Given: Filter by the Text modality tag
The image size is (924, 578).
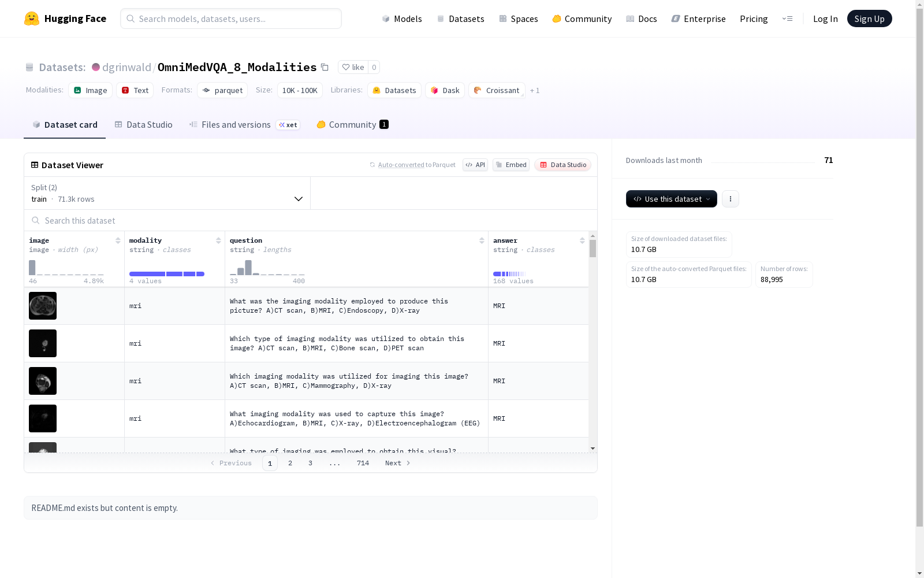Looking at the screenshot, I should tap(135, 90).
